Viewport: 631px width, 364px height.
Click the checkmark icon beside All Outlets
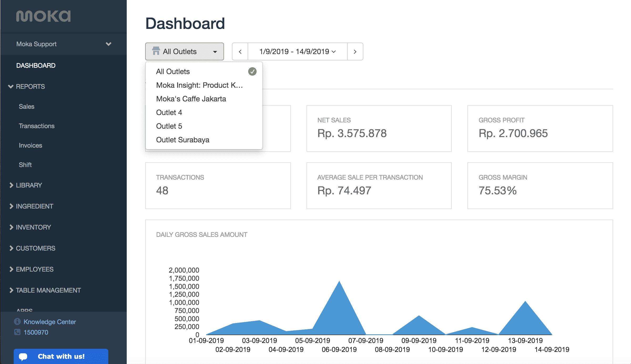(252, 71)
